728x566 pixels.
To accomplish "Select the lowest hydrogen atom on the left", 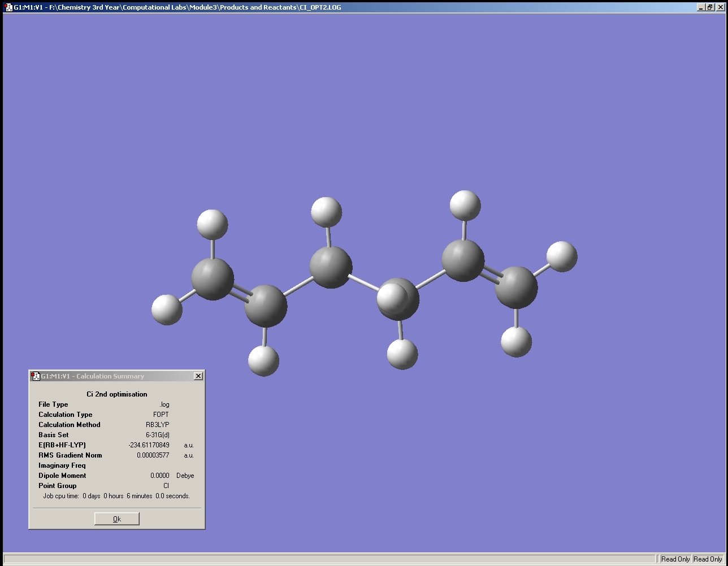I will coord(263,360).
